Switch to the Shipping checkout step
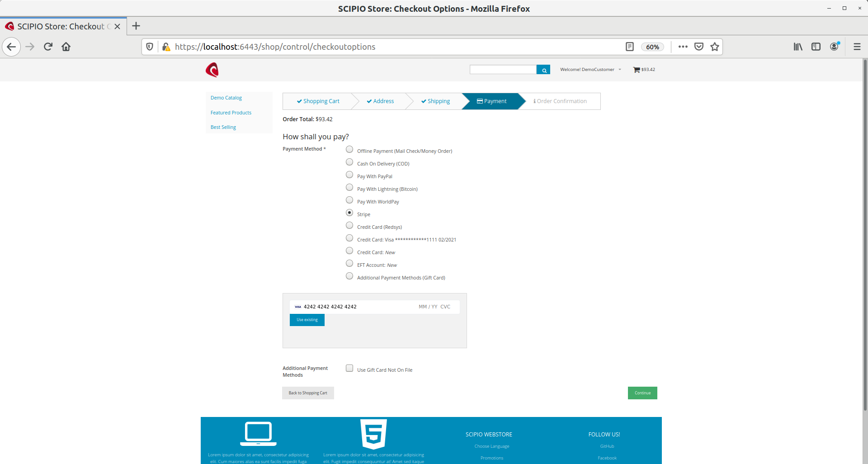Screen dimensions: 868x464 (436, 101)
